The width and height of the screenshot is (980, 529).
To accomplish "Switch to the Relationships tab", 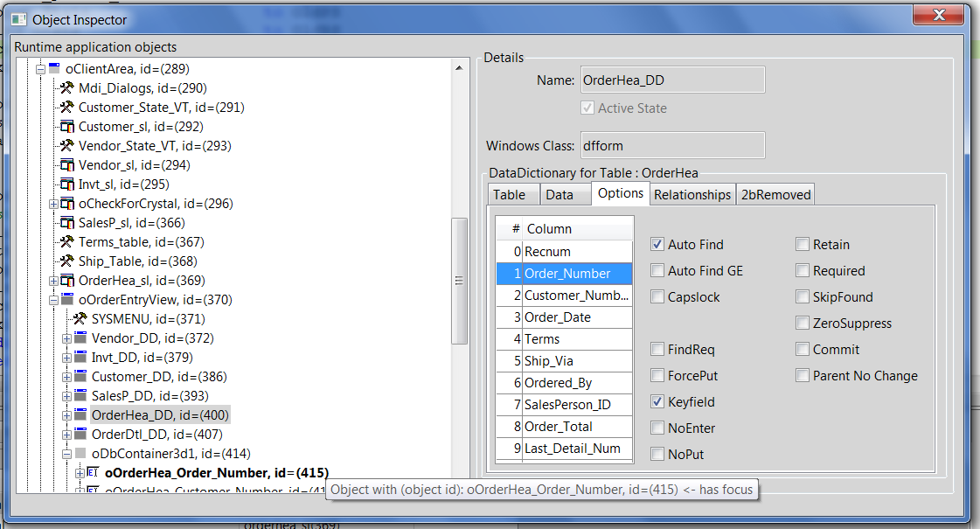I will click(x=692, y=195).
